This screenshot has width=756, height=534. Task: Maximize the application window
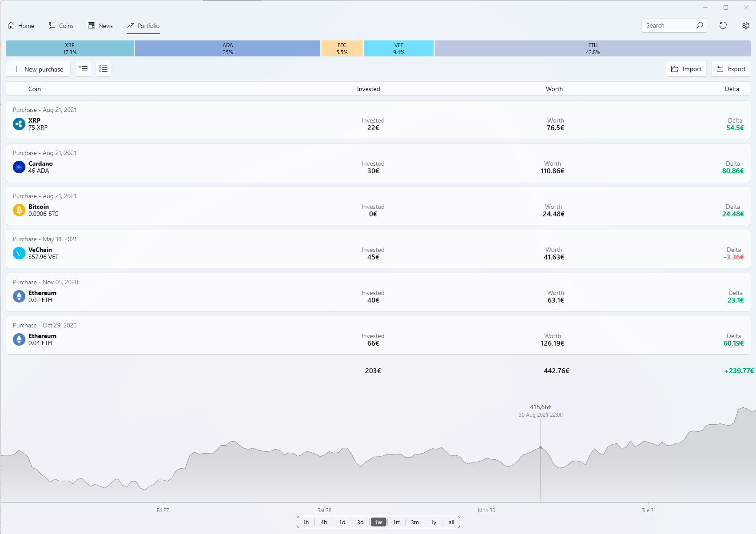coord(726,8)
